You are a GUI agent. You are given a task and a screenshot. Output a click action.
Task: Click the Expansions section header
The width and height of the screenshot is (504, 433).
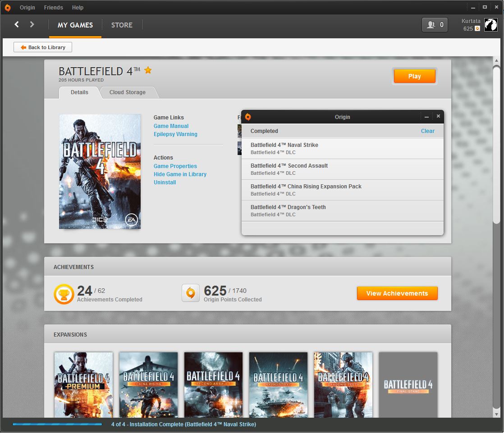[247, 334]
